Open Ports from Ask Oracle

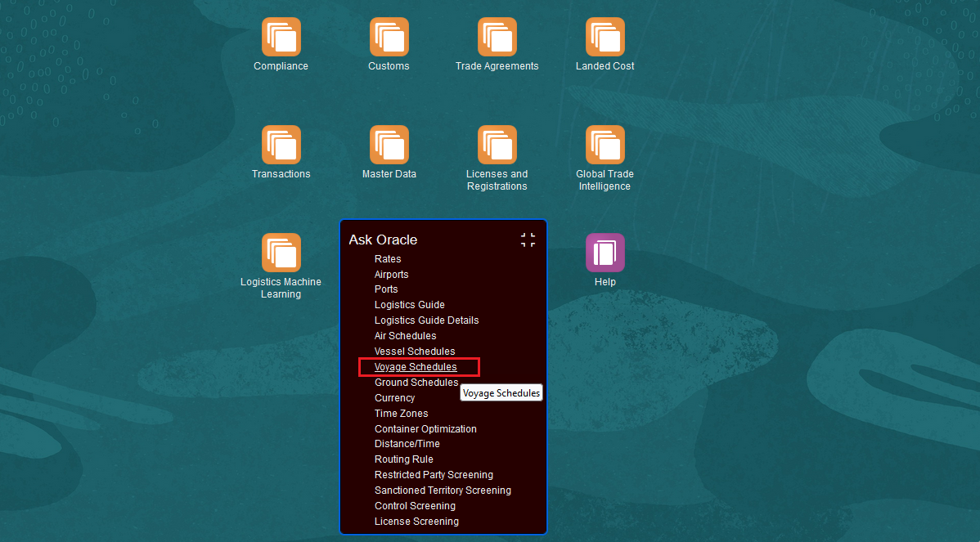(x=385, y=289)
